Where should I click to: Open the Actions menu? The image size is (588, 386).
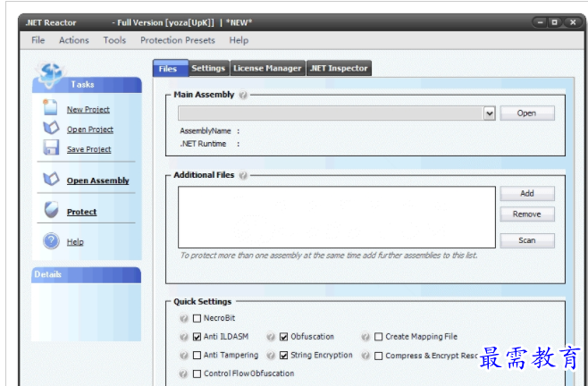pyautogui.click(x=74, y=40)
